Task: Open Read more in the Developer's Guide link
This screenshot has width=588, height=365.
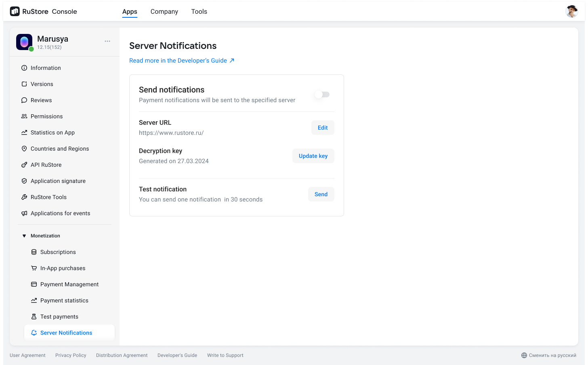Action: 181,61
